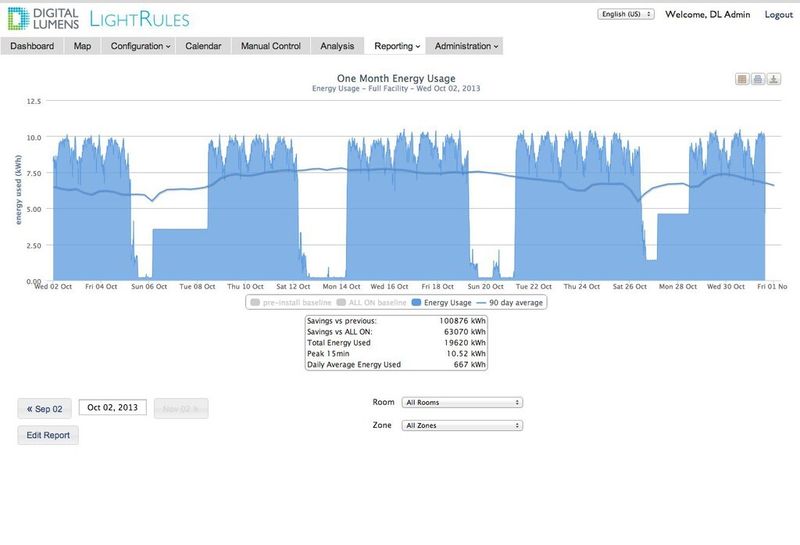Click the Digital Lumens LightRules logo
Screen dimensions: 800x545
pyautogui.click(x=98, y=19)
